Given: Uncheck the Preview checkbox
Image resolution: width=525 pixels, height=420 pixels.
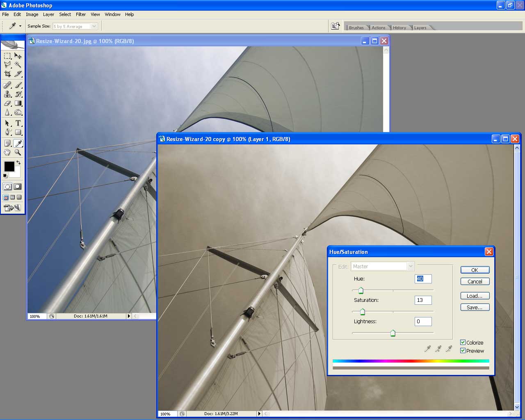Looking at the screenshot, I should coord(463,351).
